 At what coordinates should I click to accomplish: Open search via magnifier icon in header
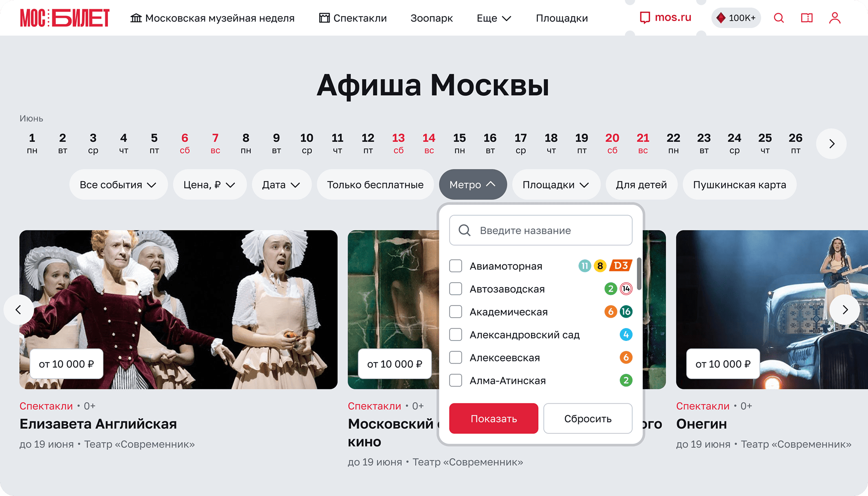tap(779, 18)
